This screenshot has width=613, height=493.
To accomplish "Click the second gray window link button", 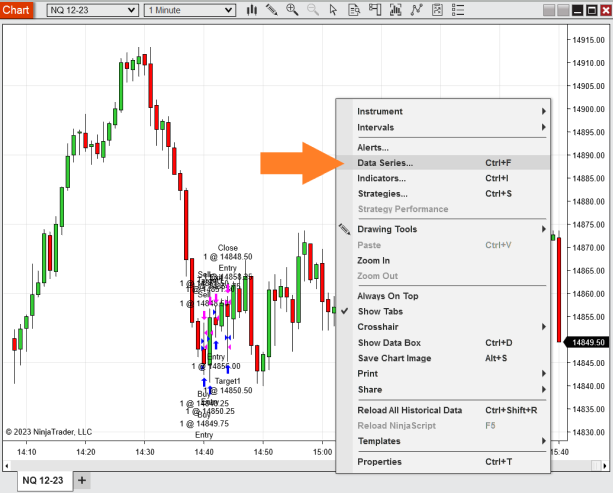I will click(563, 11).
